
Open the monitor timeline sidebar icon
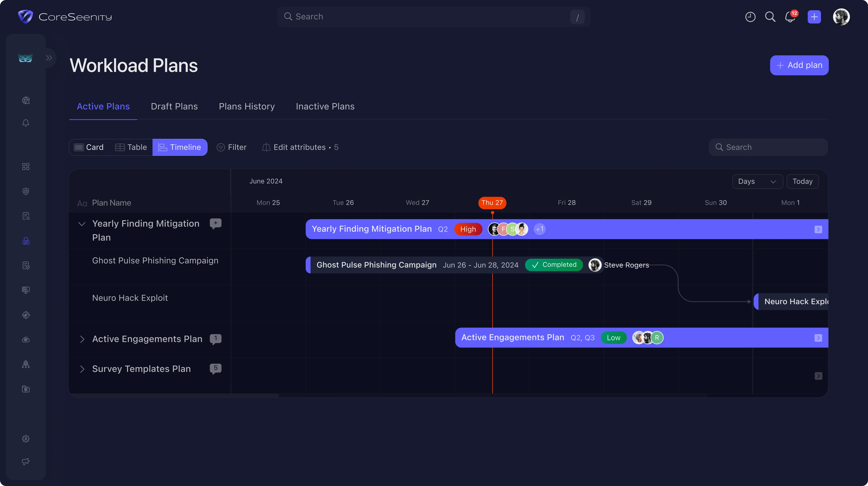coord(26,290)
